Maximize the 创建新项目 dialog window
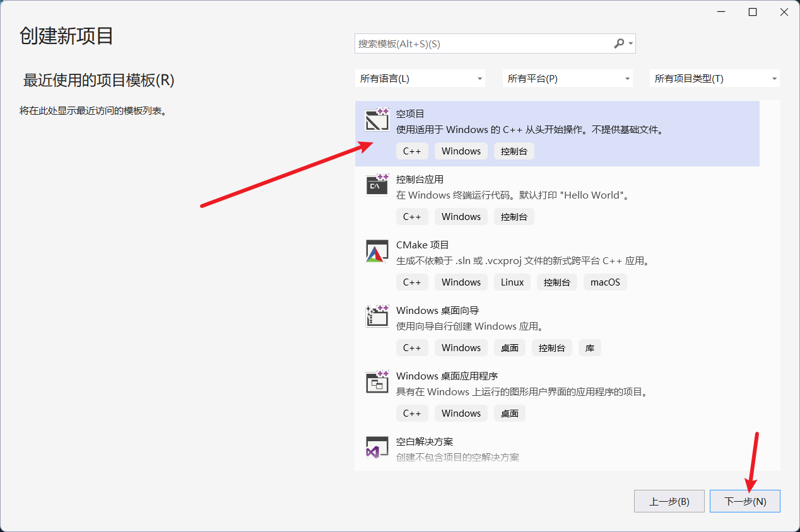Viewport: 800px width, 532px height. coord(753,12)
